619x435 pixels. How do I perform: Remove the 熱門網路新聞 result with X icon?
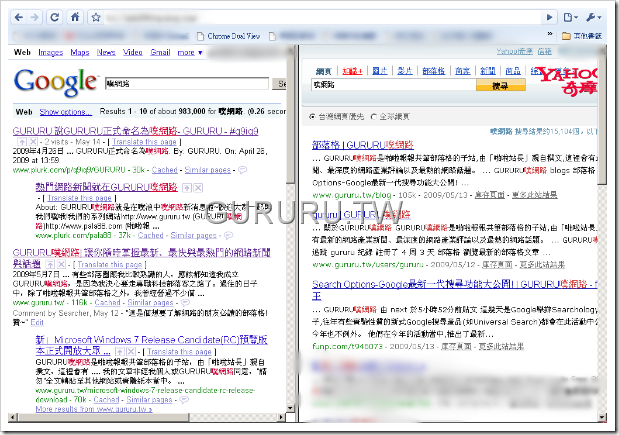pos(198,188)
